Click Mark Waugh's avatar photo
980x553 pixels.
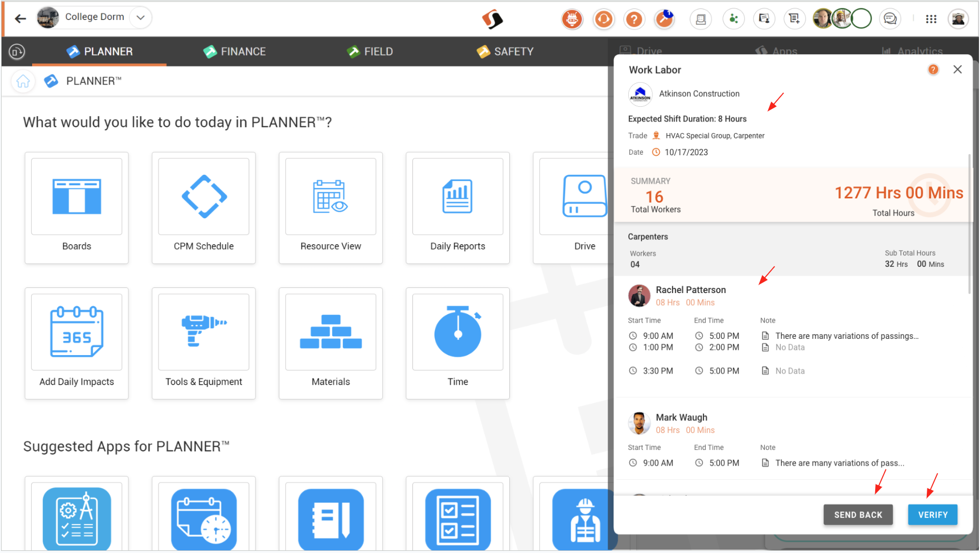tap(639, 423)
